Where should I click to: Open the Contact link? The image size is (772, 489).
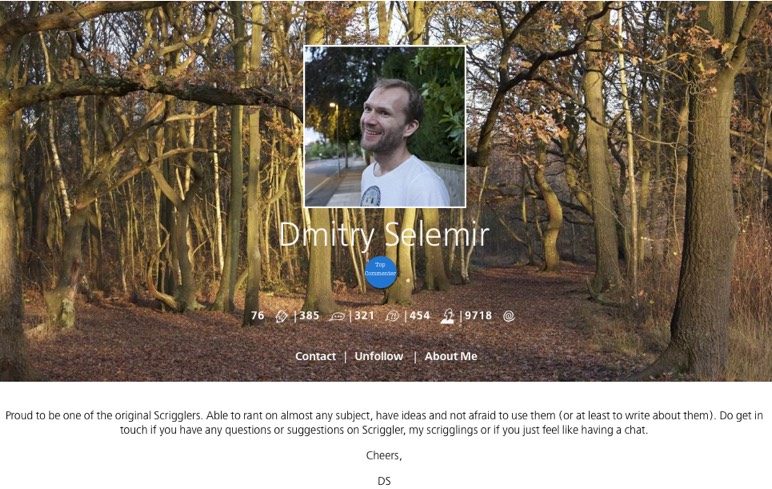click(316, 356)
